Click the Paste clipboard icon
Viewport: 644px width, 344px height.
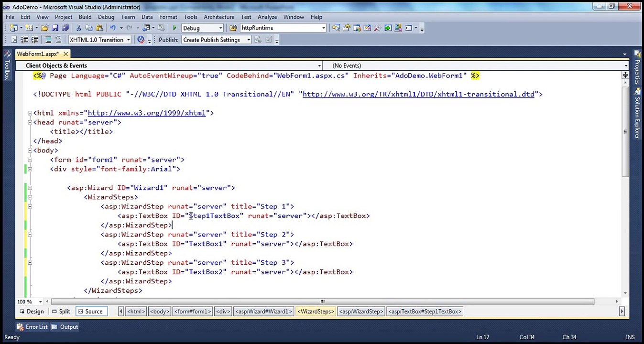pos(99,28)
